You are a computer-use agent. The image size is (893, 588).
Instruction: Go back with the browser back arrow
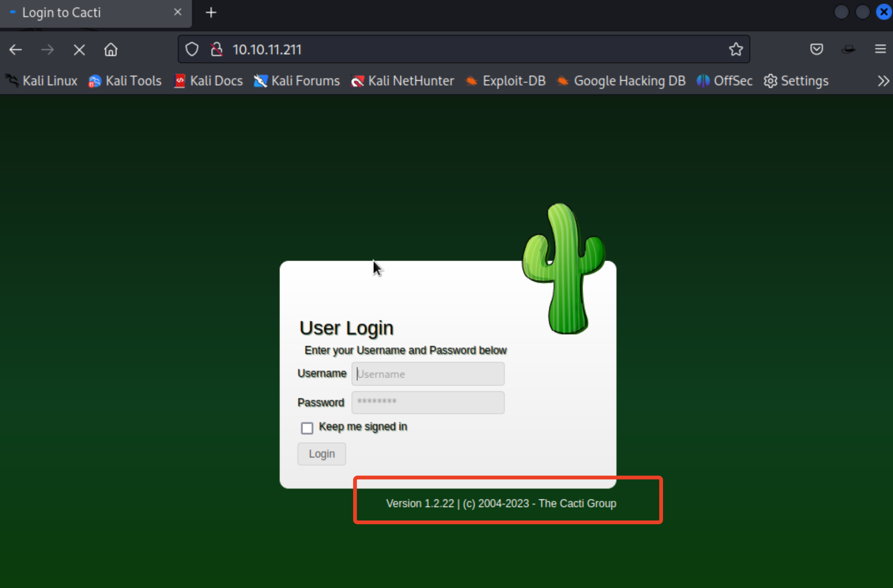15,49
